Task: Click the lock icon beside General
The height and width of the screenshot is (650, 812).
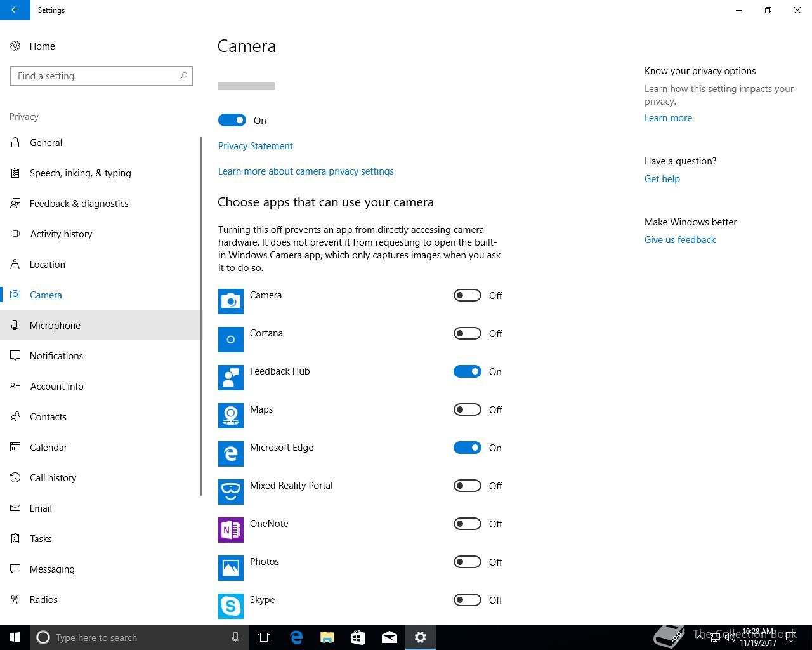Action: click(x=15, y=142)
